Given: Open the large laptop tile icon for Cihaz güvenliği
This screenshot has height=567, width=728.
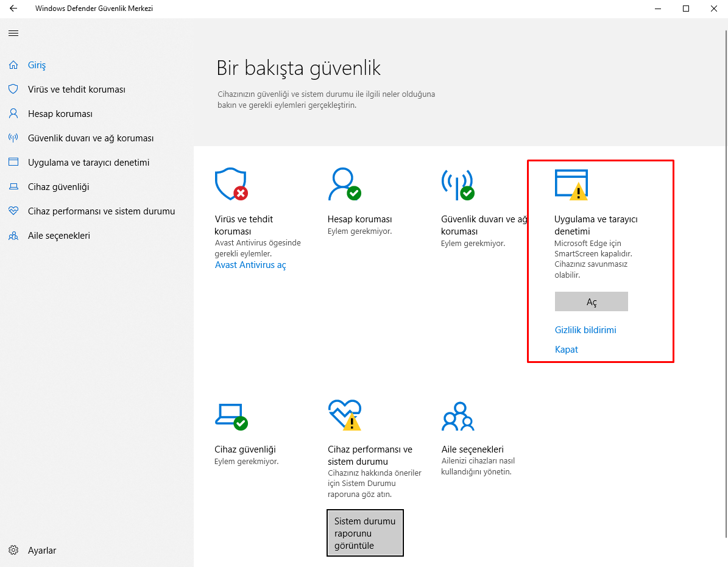Looking at the screenshot, I should (231, 417).
